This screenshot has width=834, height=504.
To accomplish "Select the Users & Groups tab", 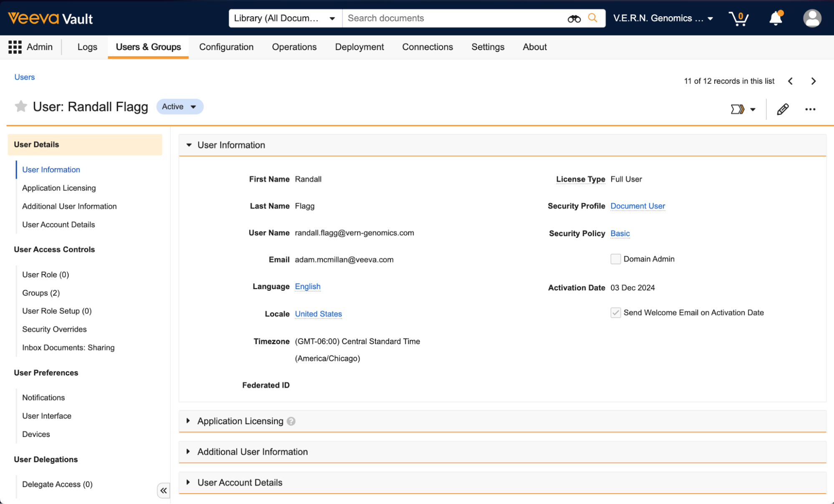I will click(148, 47).
